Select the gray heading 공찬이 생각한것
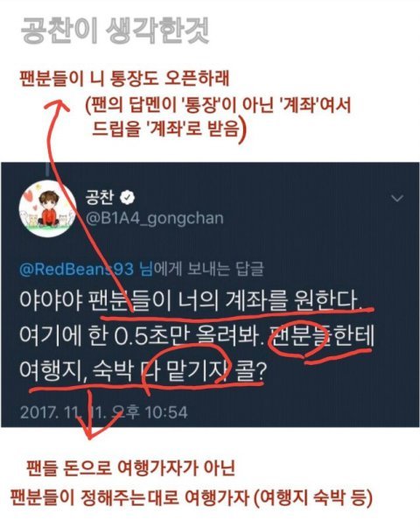This screenshot has width=420, height=527. [x=115, y=31]
